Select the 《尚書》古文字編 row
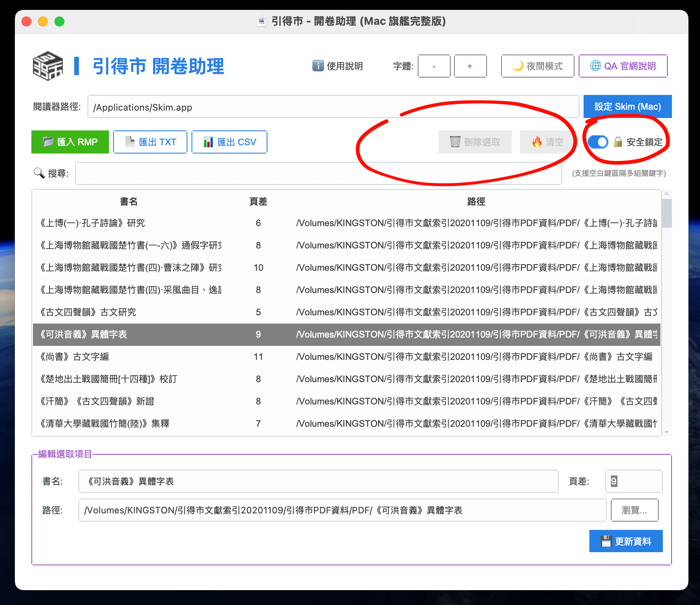 tap(165, 357)
